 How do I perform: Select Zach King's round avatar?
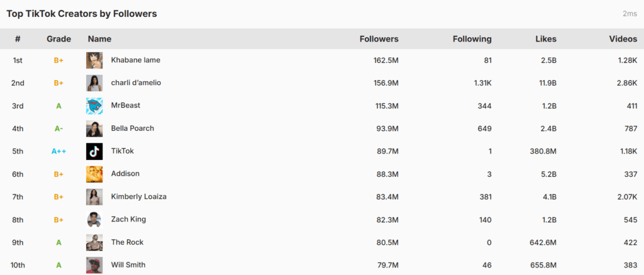94,220
